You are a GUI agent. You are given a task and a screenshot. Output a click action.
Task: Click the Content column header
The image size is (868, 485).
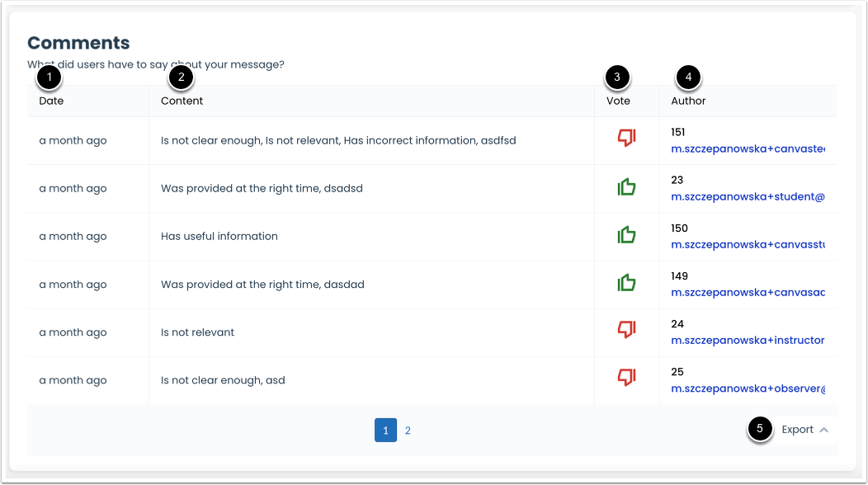(182, 101)
